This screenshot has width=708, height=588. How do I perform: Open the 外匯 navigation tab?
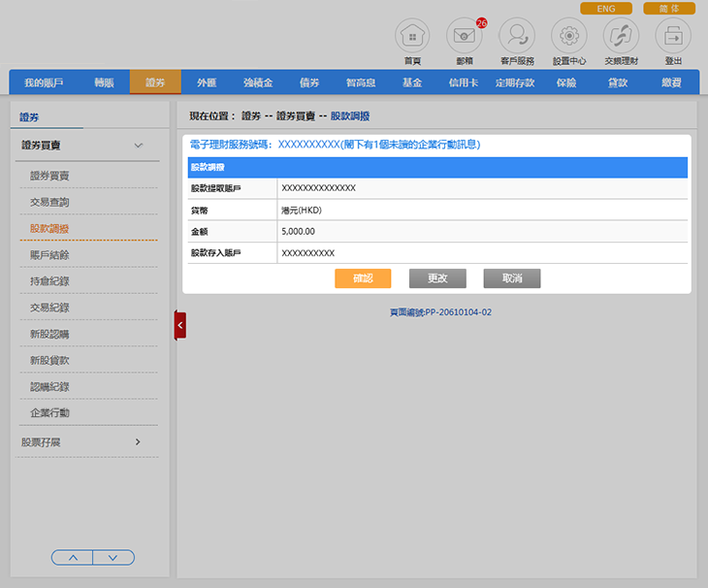click(207, 83)
